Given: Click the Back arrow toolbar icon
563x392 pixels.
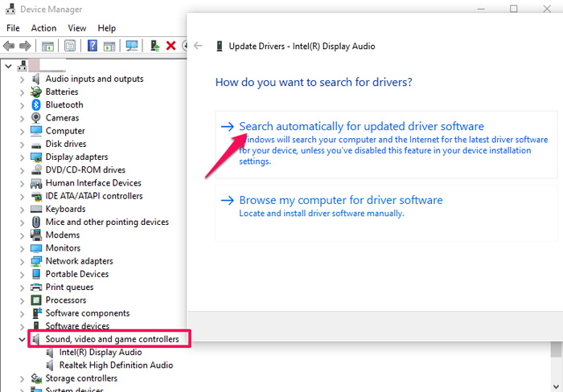Looking at the screenshot, I should [x=9, y=46].
